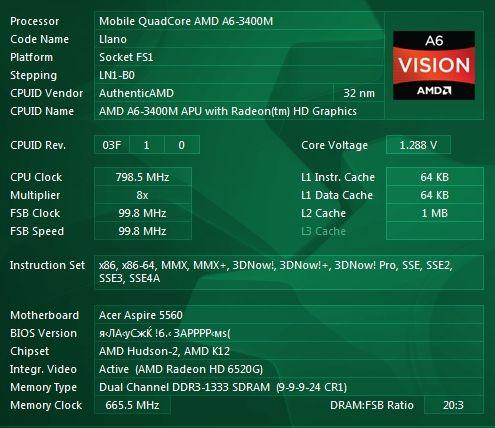Click the CPU Clock value 798.5 MHz
The image size is (495, 428).
point(143,177)
